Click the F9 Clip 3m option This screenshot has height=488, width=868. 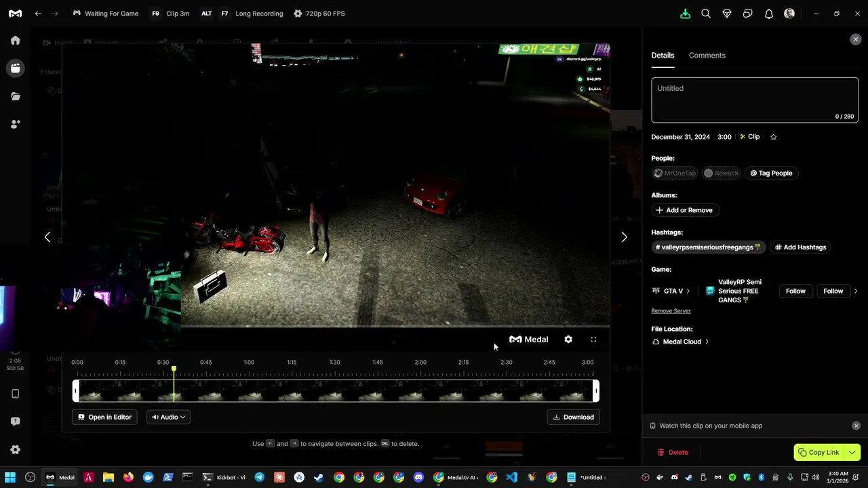click(x=170, y=14)
